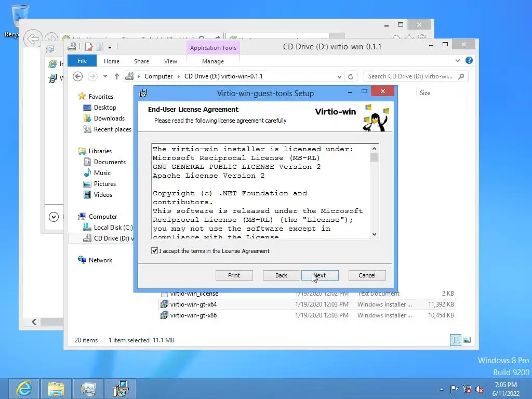The width and height of the screenshot is (532, 399).
Task: Select Computer in the navigation pane
Action: [x=103, y=217]
